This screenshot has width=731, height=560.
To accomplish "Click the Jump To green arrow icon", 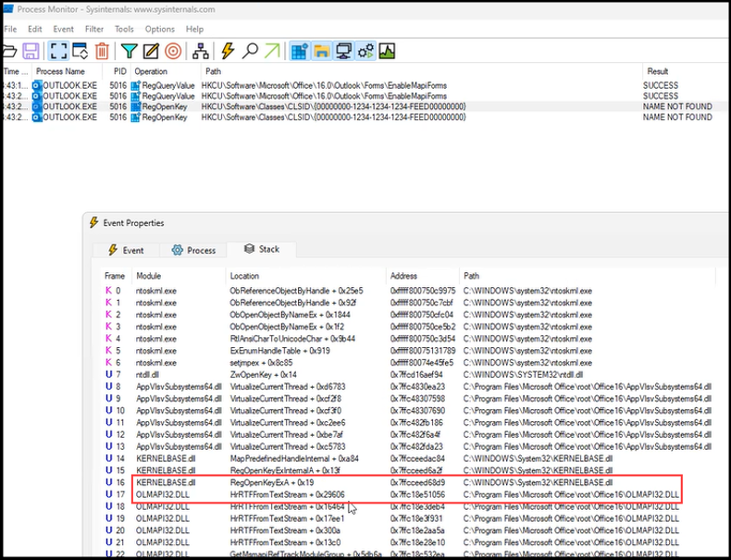I will pos(272,50).
